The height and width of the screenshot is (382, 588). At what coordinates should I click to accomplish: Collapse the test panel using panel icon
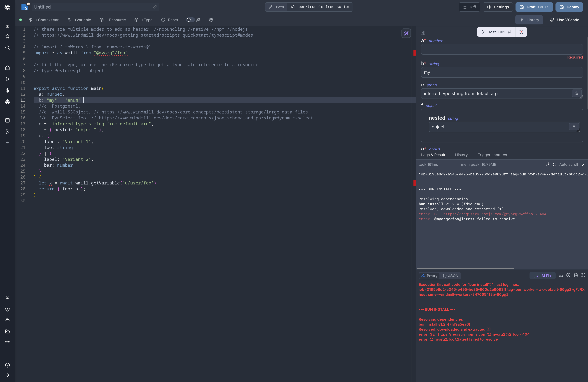[x=423, y=33]
